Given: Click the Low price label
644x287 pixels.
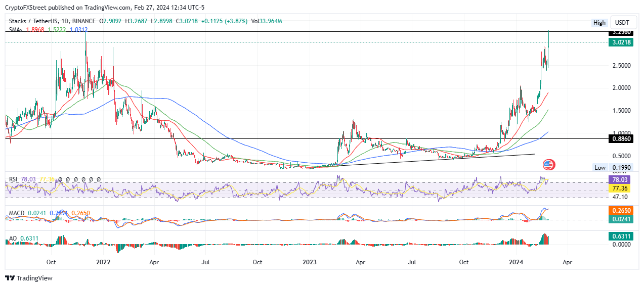Looking at the screenshot, I should click(599, 167).
